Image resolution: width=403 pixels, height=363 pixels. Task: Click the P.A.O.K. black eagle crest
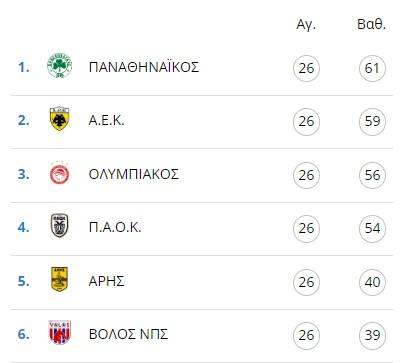coord(59,226)
